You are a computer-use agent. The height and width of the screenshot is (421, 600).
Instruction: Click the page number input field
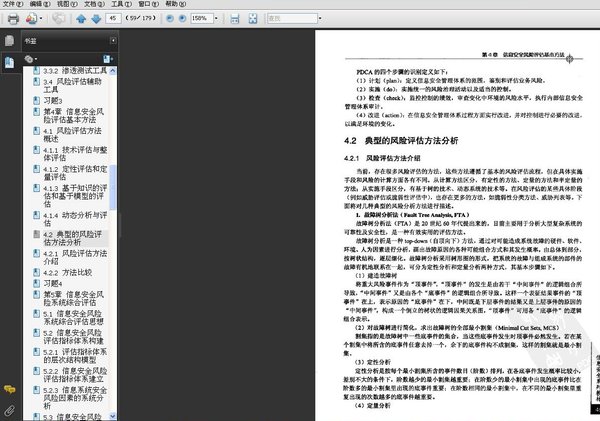113,19
